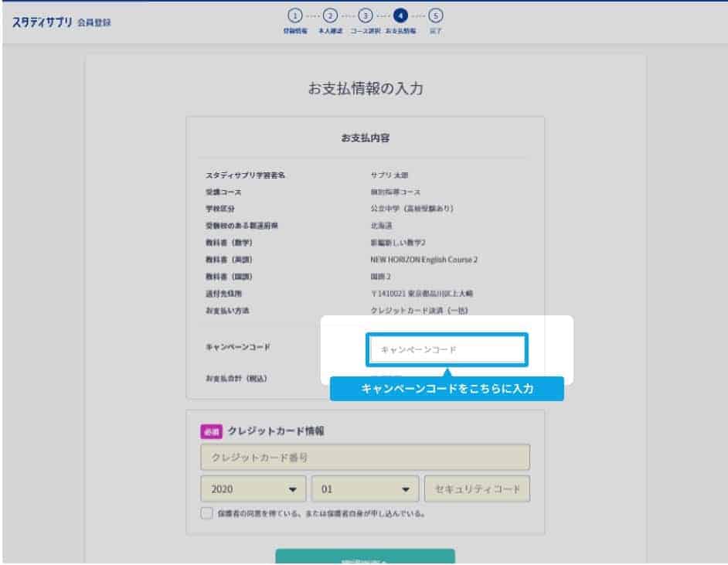This screenshot has height=565, width=728.
Task: Click the pink 必須 badge
Action: pos(211,431)
